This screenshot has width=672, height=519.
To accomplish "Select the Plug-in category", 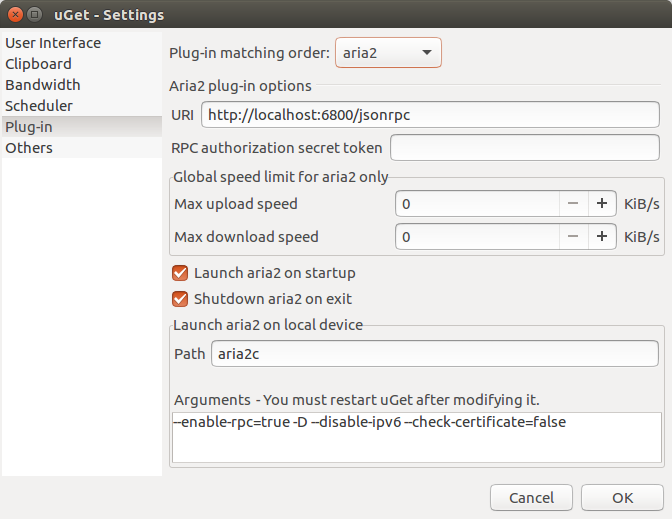I will pyautogui.click(x=30, y=127).
